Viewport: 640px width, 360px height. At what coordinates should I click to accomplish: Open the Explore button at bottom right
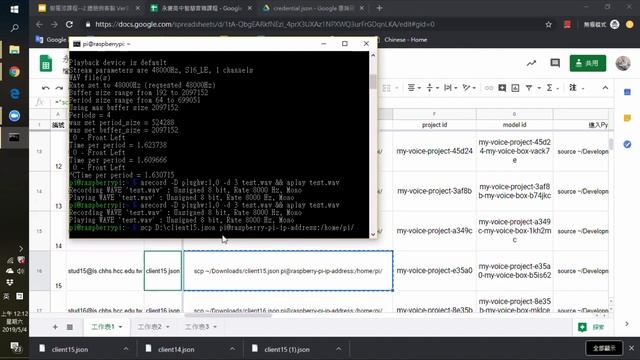point(591,327)
